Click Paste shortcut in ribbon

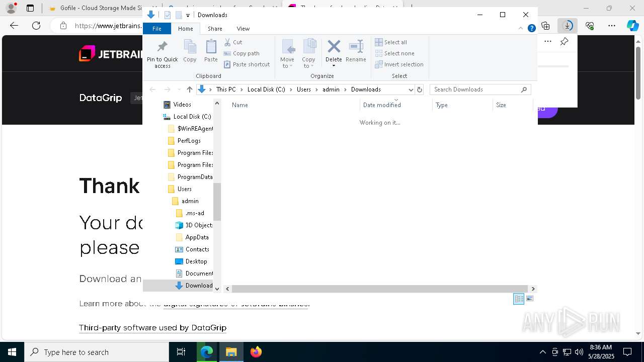(247, 64)
